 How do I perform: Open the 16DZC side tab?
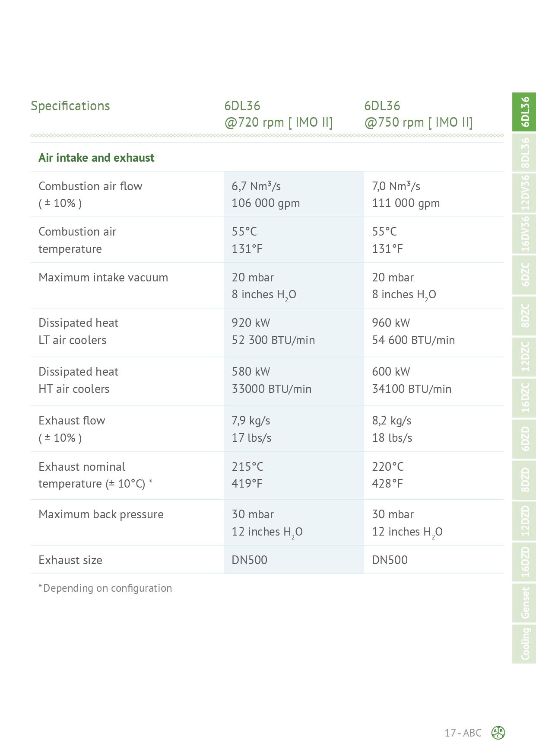point(524,398)
